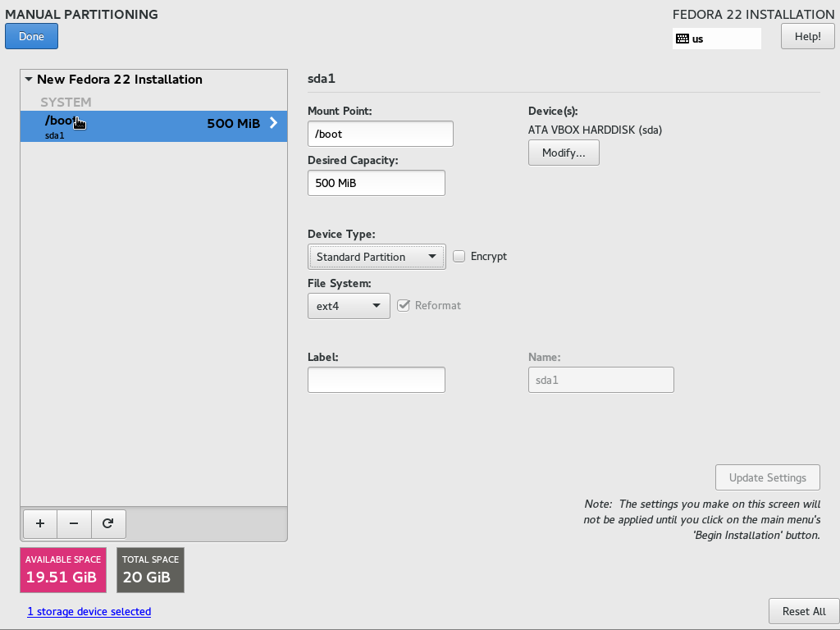
Task: Click the chevron arrow on /boot row
Action: (x=274, y=123)
